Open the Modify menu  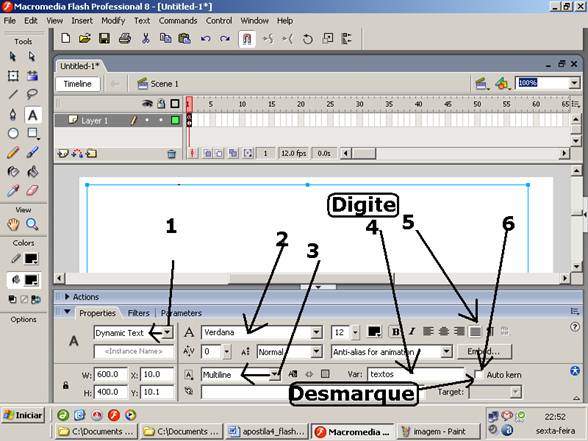(x=113, y=21)
